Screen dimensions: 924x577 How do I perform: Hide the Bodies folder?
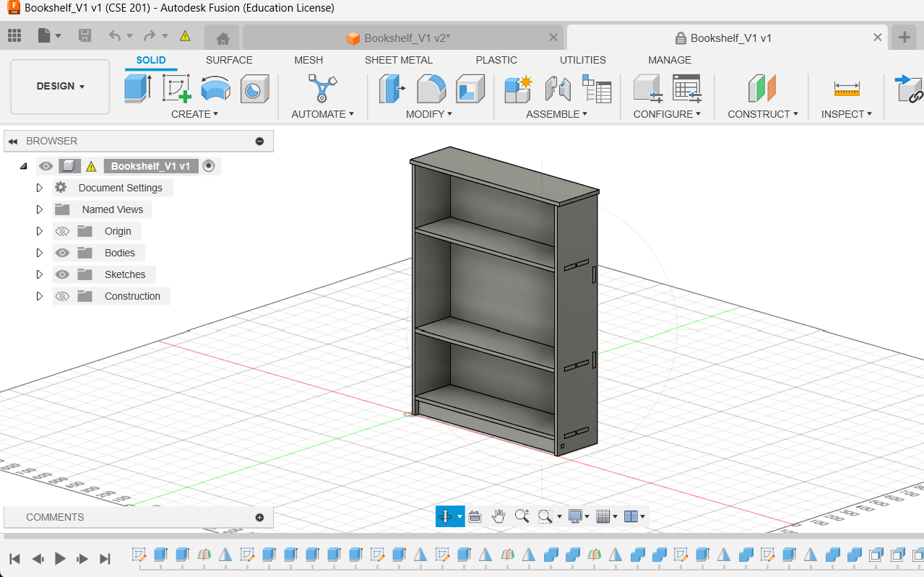[x=62, y=253]
